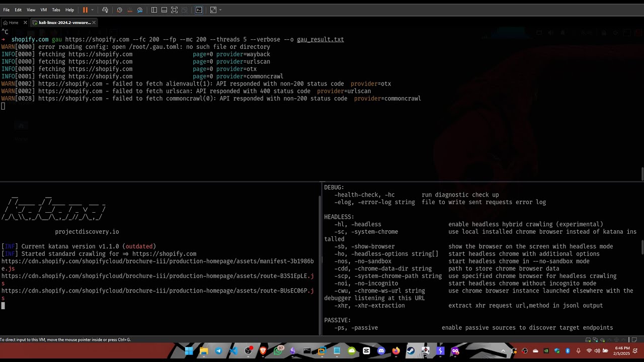This screenshot has width=644, height=362.
Task: Enter full screen mode icon
Action: click(x=174, y=10)
